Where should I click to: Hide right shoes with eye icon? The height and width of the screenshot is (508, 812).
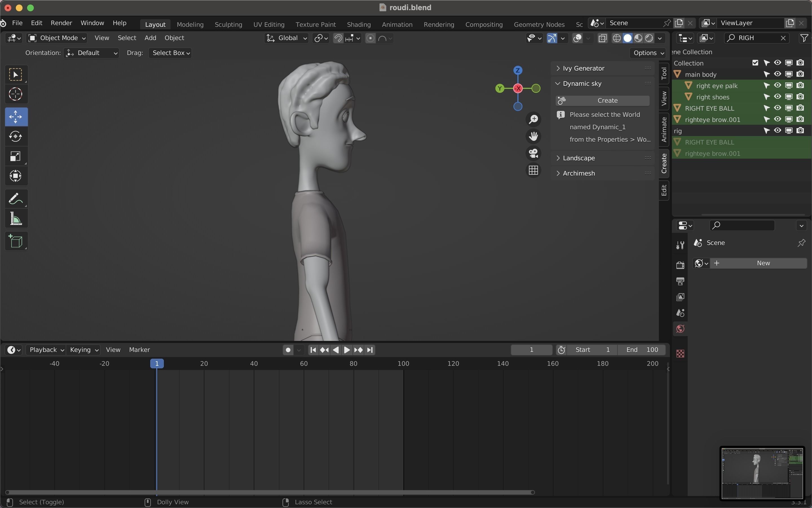pyautogui.click(x=777, y=97)
